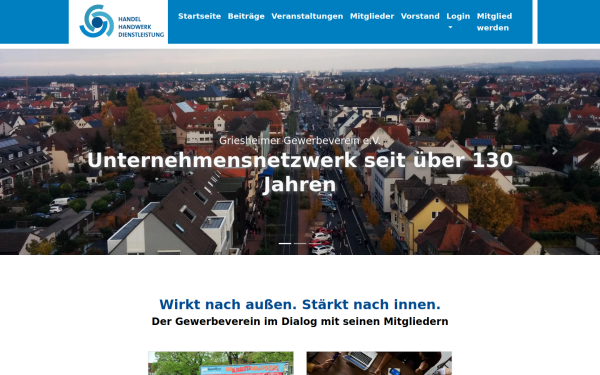Click the heading Wirkt nach außen. Stärkt nach innen.
600x375 pixels.
coord(300,304)
